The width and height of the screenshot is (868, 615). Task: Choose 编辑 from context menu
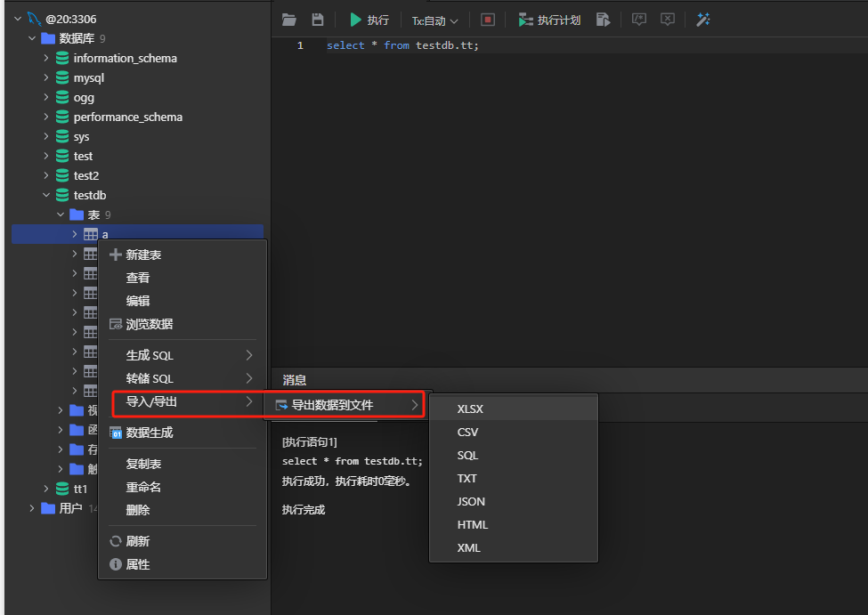click(183, 301)
